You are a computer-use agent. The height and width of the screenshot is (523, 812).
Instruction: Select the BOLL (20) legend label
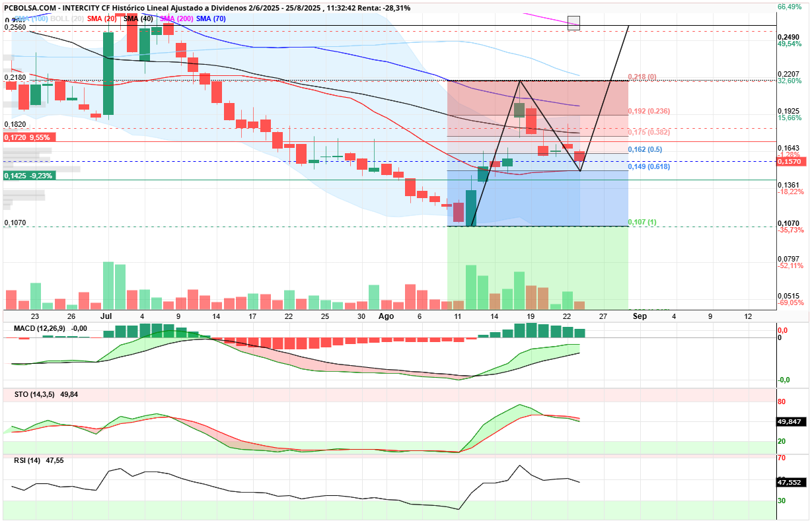point(67,18)
